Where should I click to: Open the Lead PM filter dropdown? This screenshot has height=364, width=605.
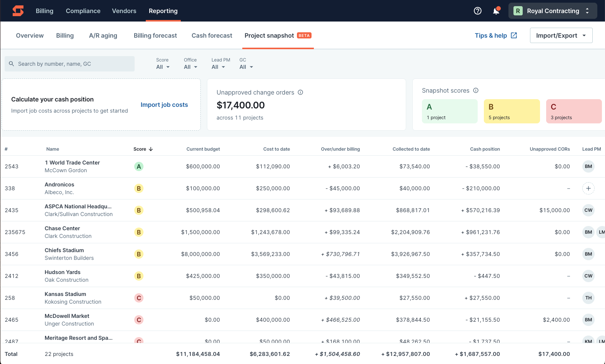(218, 67)
